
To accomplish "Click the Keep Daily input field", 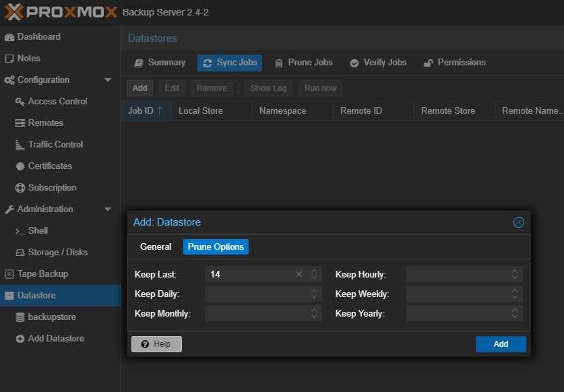I will click(256, 294).
